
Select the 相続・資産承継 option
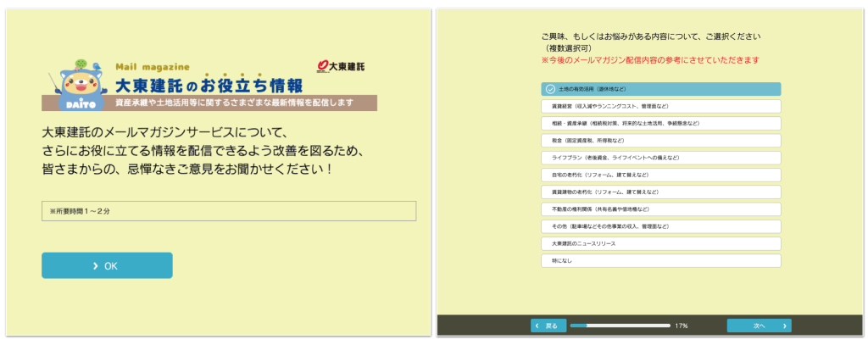(660, 123)
